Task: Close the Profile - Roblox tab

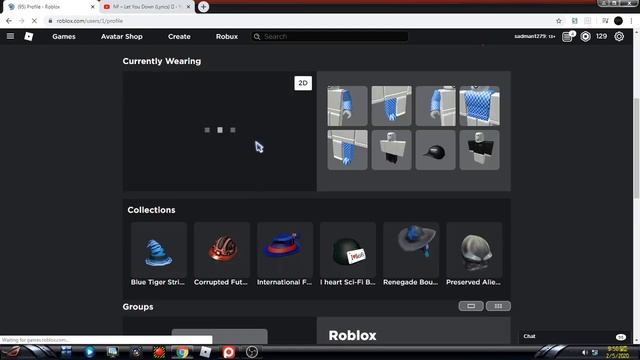Action: 93,7
